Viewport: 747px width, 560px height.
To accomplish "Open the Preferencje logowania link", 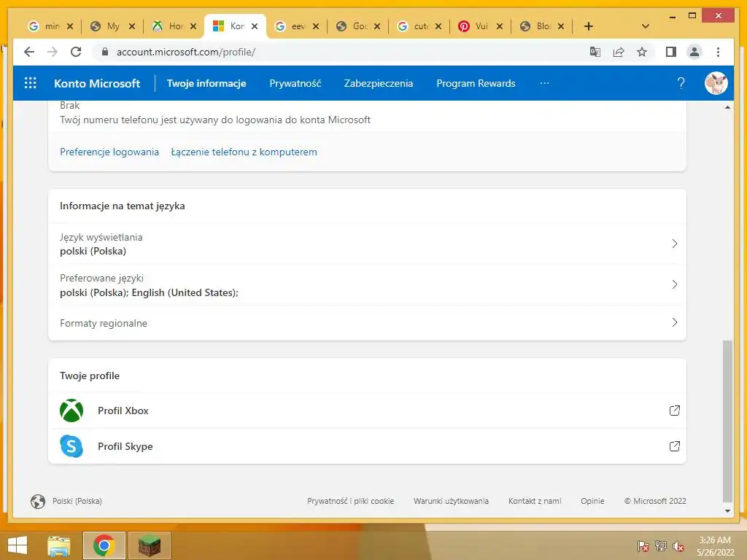I will 109,152.
